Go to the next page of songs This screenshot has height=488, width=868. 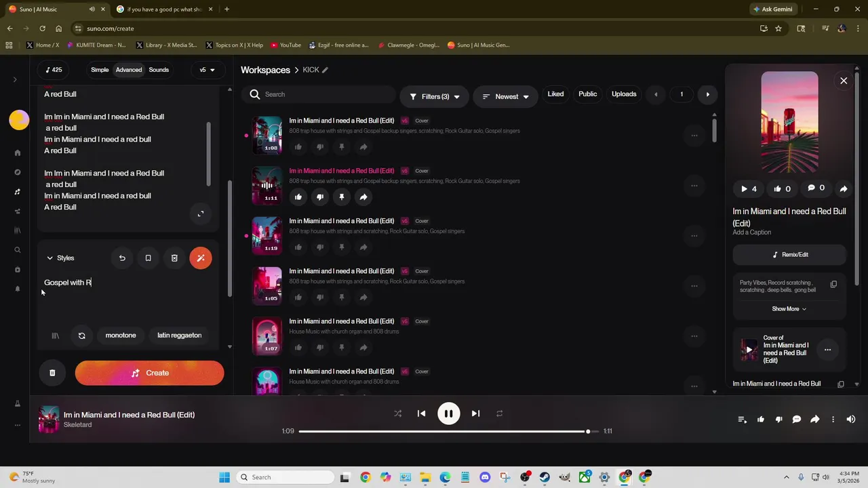click(707, 95)
